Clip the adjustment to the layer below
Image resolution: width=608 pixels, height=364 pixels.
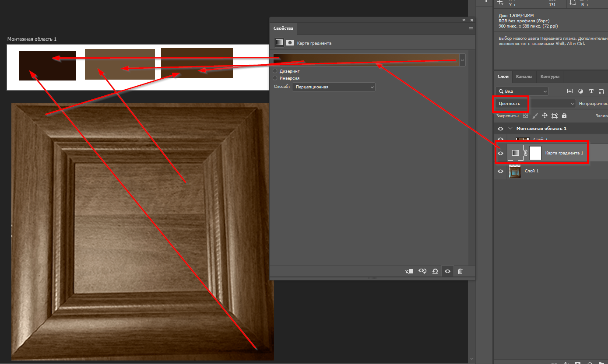coord(409,271)
